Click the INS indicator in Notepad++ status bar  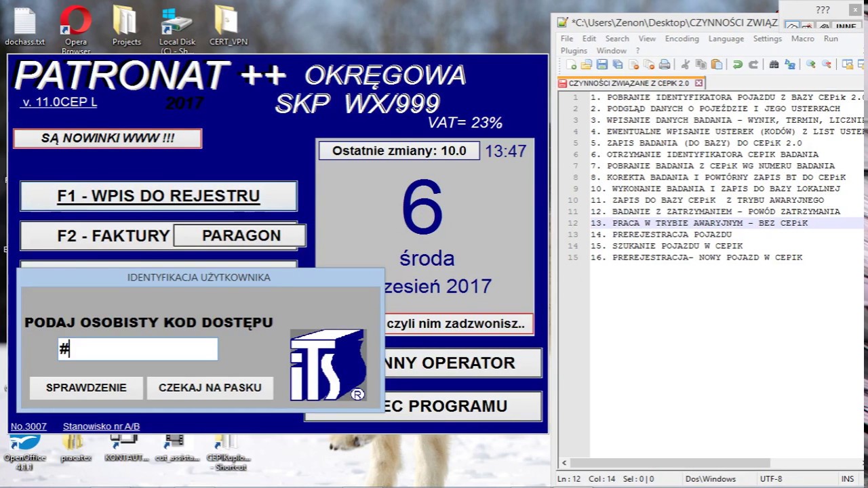(848, 479)
